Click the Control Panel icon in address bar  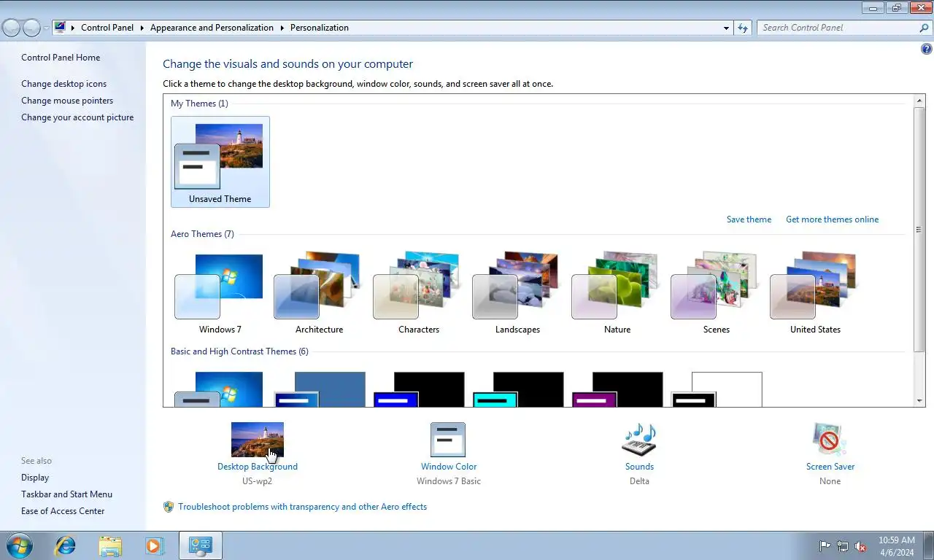[x=60, y=28]
